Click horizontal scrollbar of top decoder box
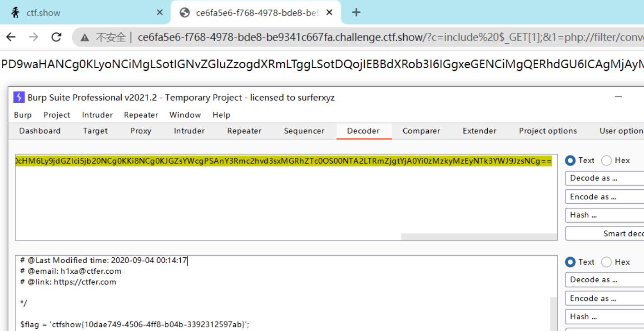This screenshot has width=644, height=331. (479, 237)
